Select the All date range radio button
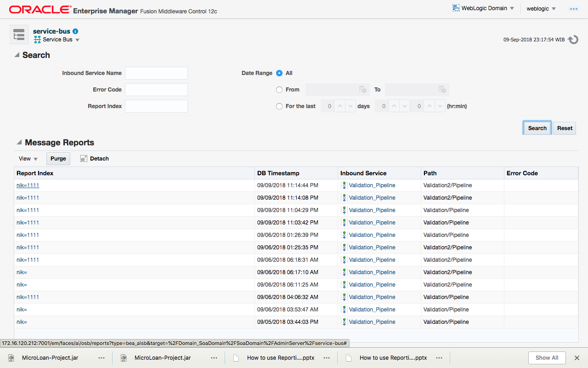 pos(280,73)
